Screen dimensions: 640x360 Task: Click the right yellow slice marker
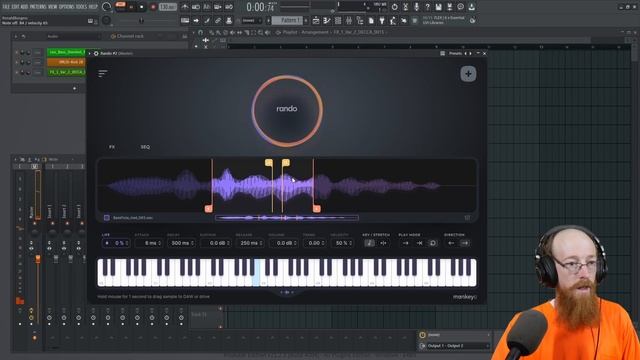286,163
